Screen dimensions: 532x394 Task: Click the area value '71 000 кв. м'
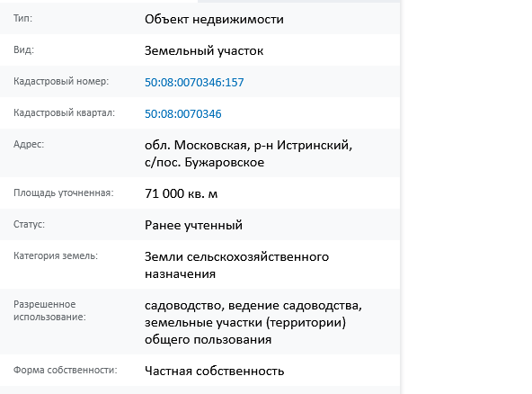[181, 193]
